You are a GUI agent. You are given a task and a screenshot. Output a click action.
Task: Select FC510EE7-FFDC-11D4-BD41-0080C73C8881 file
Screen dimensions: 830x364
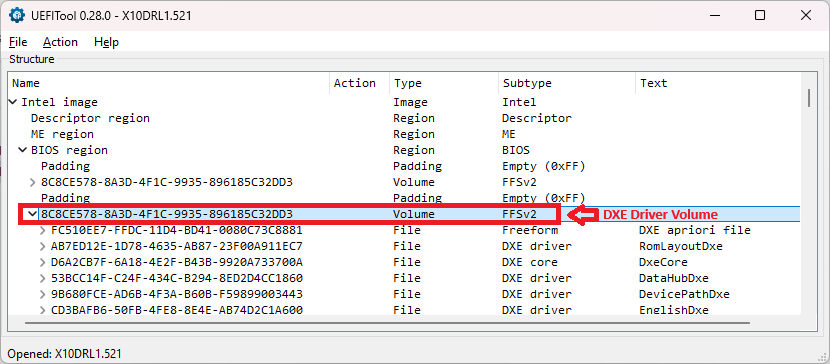[177, 230]
